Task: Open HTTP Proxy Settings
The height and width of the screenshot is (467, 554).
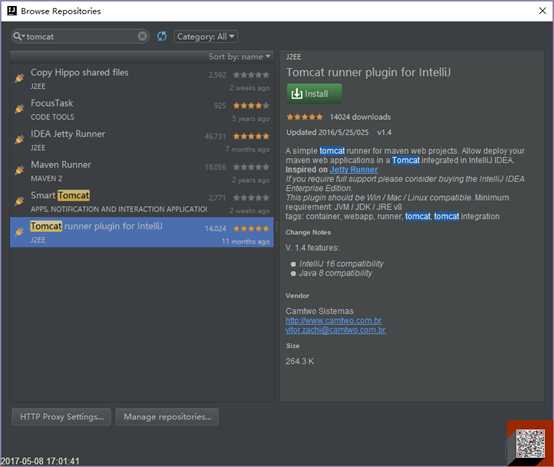Action: tap(61, 417)
